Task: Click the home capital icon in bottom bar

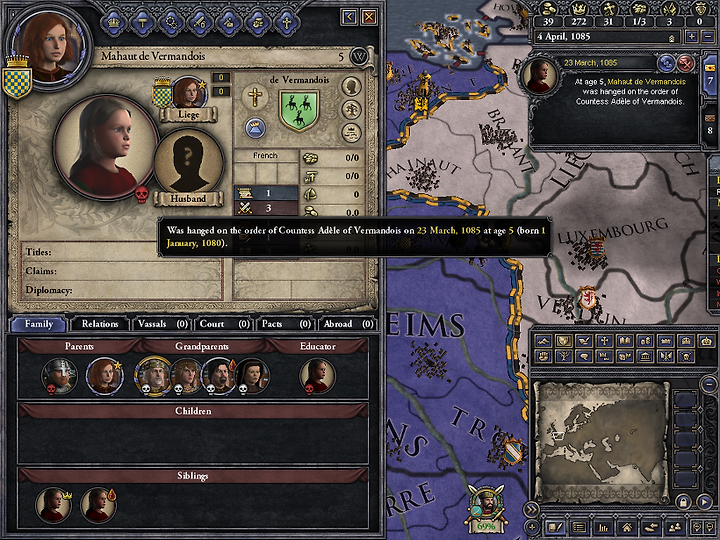Action: 626,528
